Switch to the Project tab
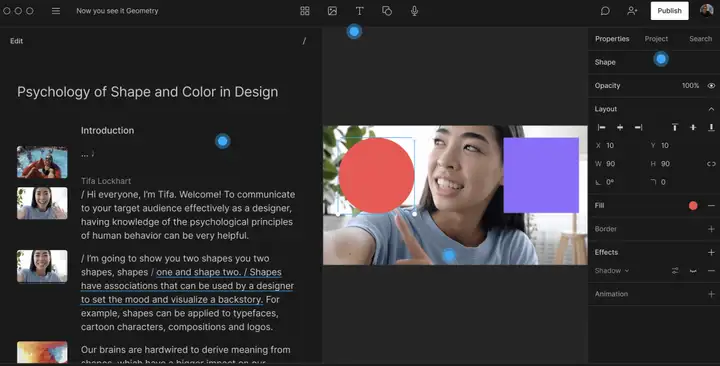 pyautogui.click(x=656, y=39)
